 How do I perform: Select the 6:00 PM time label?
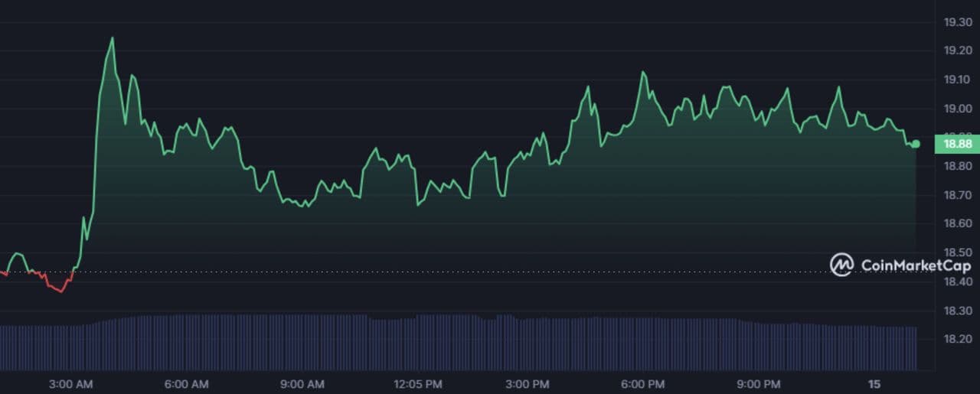[x=642, y=383]
